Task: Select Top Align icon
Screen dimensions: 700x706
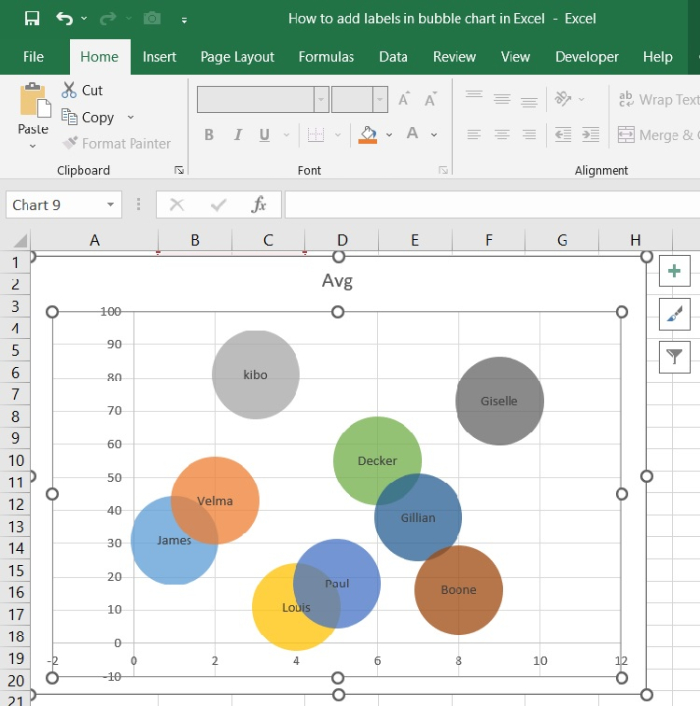Action: click(474, 96)
